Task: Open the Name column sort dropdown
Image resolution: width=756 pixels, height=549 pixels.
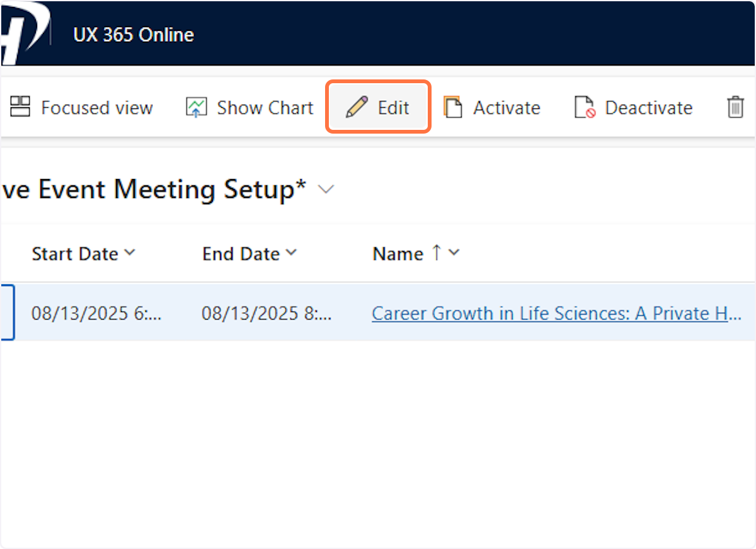Action: coord(454,253)
